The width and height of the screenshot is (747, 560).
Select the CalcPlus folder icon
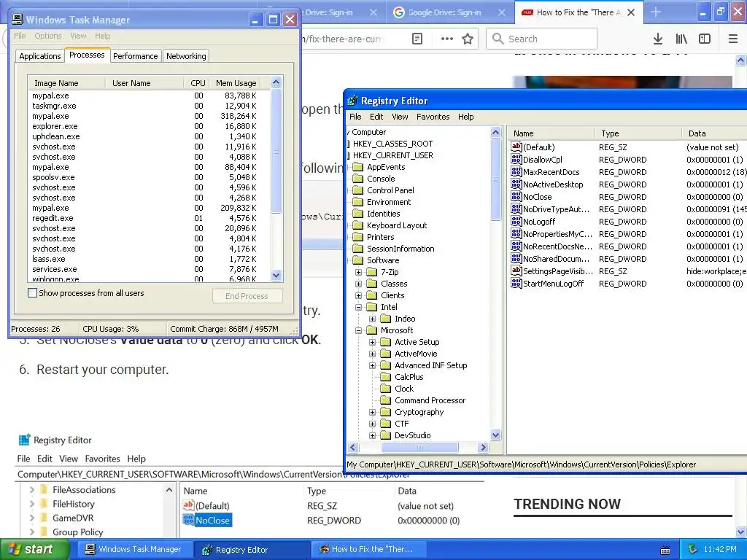point(385,377)
